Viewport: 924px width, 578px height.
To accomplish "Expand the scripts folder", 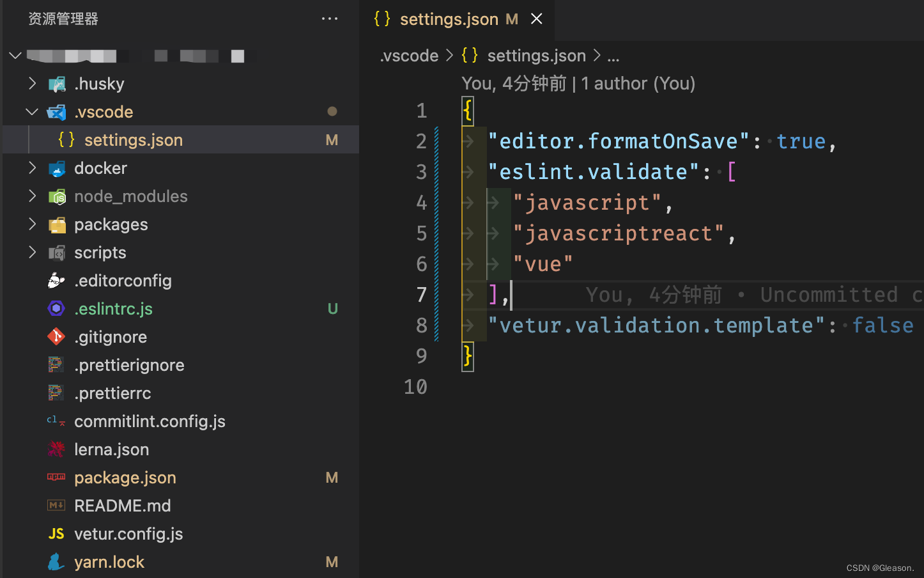I will point(32,253).
